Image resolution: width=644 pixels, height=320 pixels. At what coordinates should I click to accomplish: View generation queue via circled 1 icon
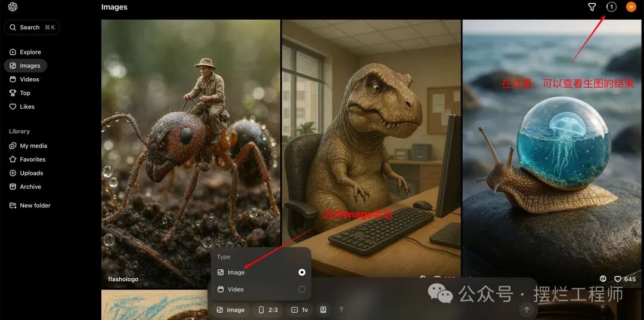point(611,7)
